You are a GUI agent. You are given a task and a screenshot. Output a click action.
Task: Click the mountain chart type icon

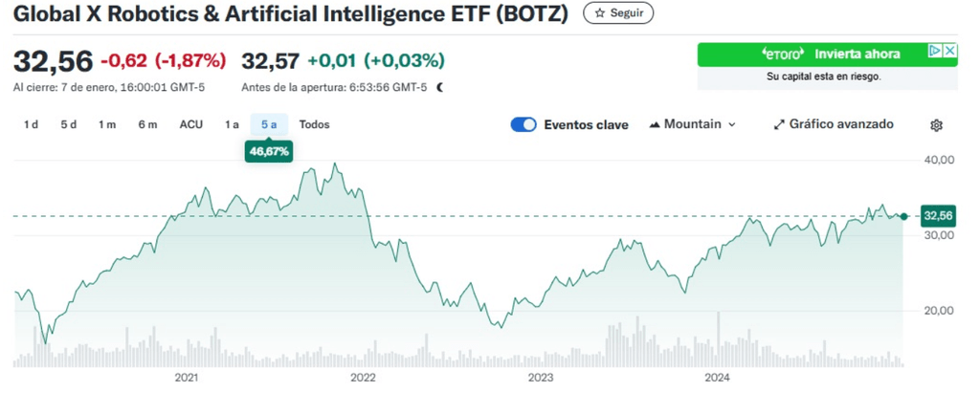pyautogui.click(x=656, y=124)
